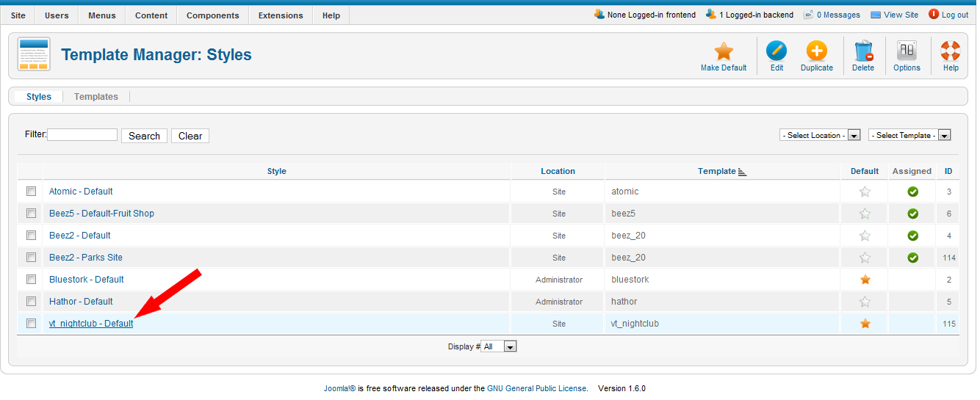Set Atomic style as default via star
This screenshot has width=980, height=400.
tap(865, 192)
